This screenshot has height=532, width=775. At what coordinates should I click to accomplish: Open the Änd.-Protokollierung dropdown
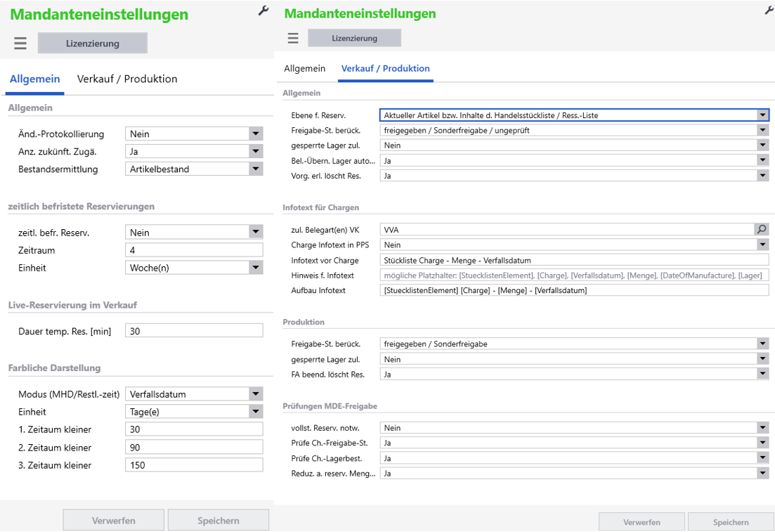256,134
